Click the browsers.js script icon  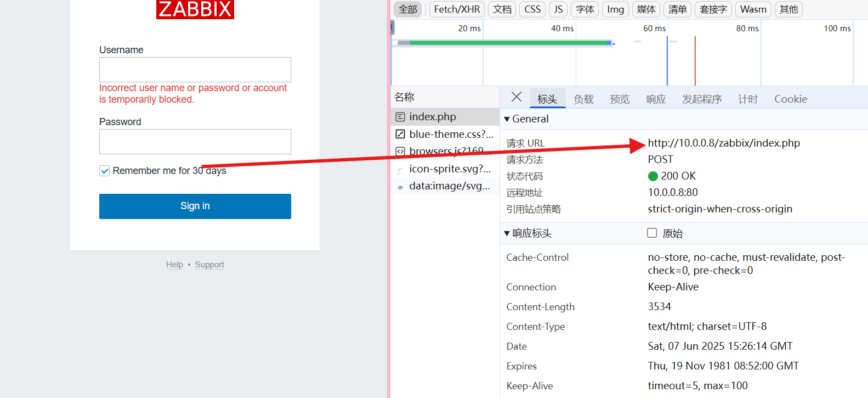(400, 151)
